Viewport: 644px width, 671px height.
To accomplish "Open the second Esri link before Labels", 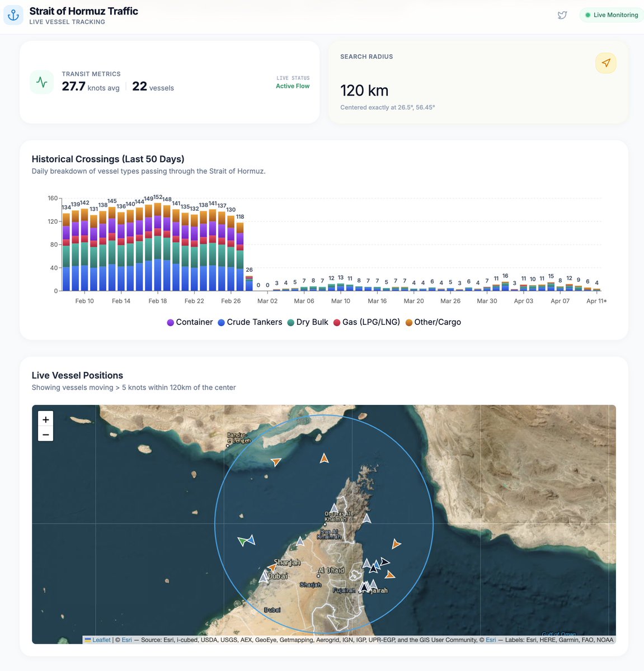I will click(491, 640).
